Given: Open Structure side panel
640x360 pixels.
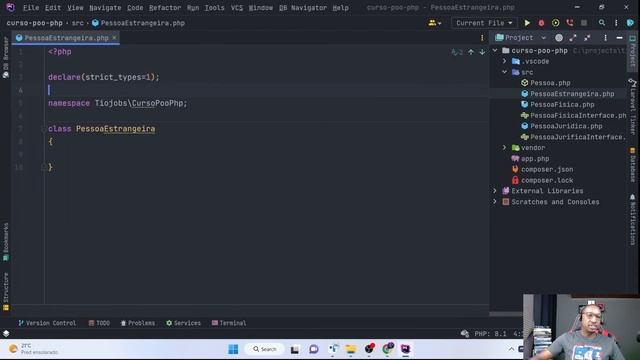Looking at the screenshot, I should [x=6, y=291].
